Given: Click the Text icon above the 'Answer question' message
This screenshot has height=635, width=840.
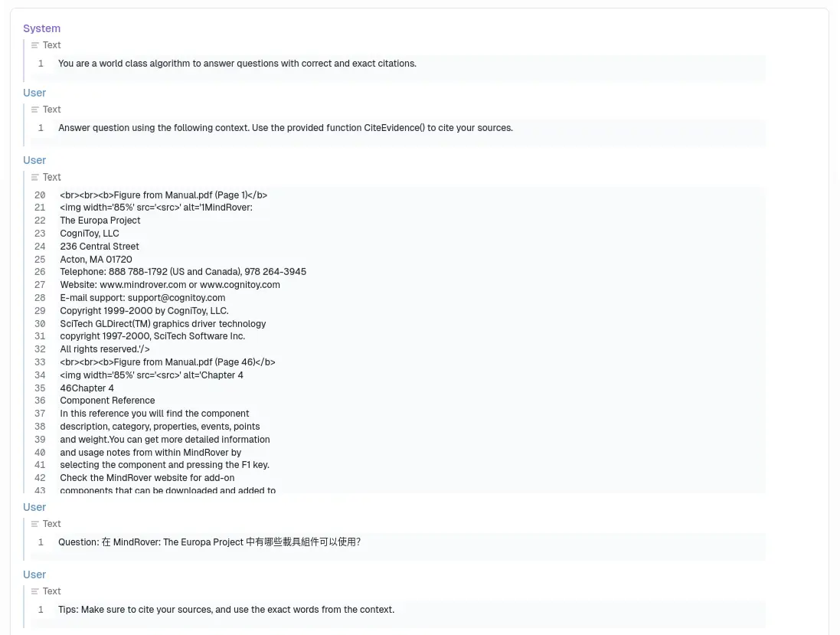Looking at the screenshot, I should click(34, 110).
